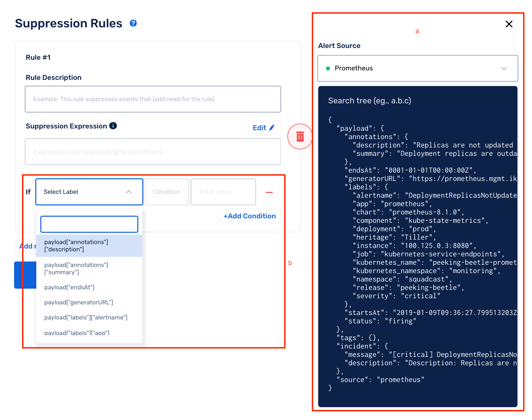
Task: Click the "instance": "100.125.0.3:8080" line
Action: tap(414, 246)
